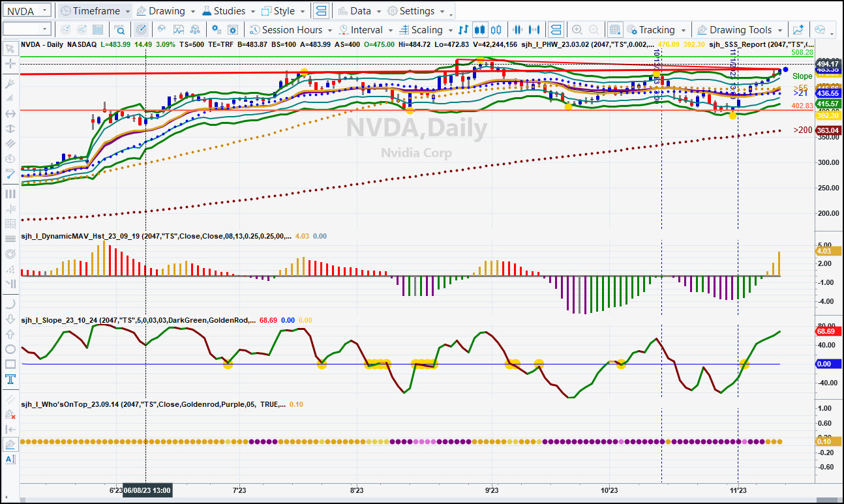The image size is (844, 504).
Task: Expand the Drawing Tools dropdown
Action: 780,31
